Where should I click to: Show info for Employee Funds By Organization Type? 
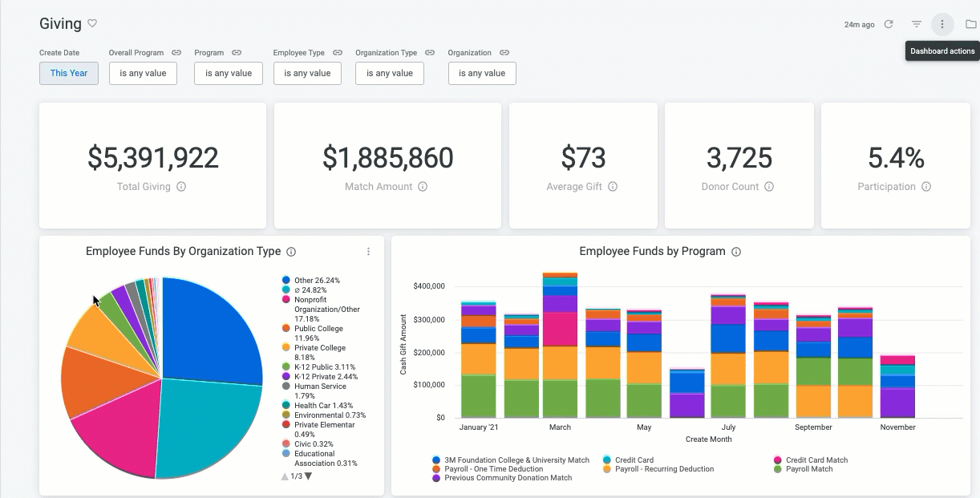[x=291, y=252]
